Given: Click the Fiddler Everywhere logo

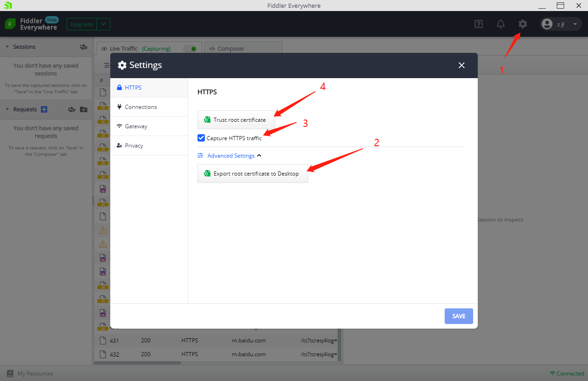Looking at the screenshot, I should pos(31,24).
